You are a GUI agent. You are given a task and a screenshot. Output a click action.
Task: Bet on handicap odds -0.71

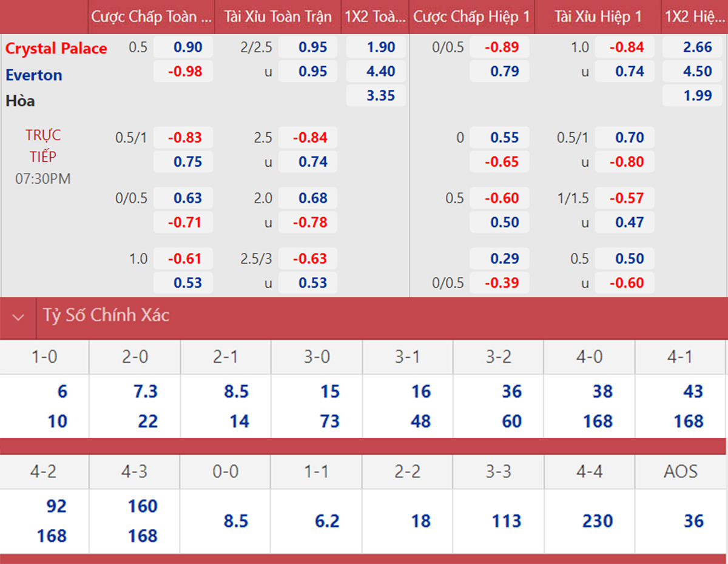[x=183, y=223]
